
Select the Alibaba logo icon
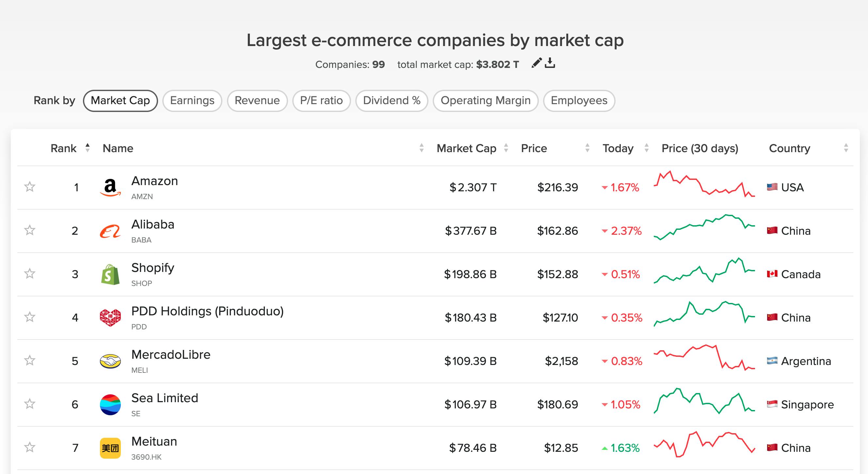(111, 231)
